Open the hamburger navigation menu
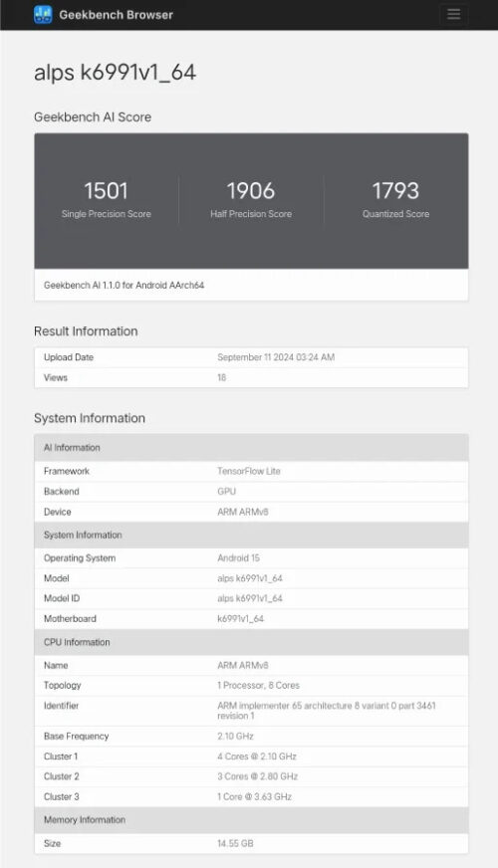Screen dimensions: 498x868 click(454, 14)
